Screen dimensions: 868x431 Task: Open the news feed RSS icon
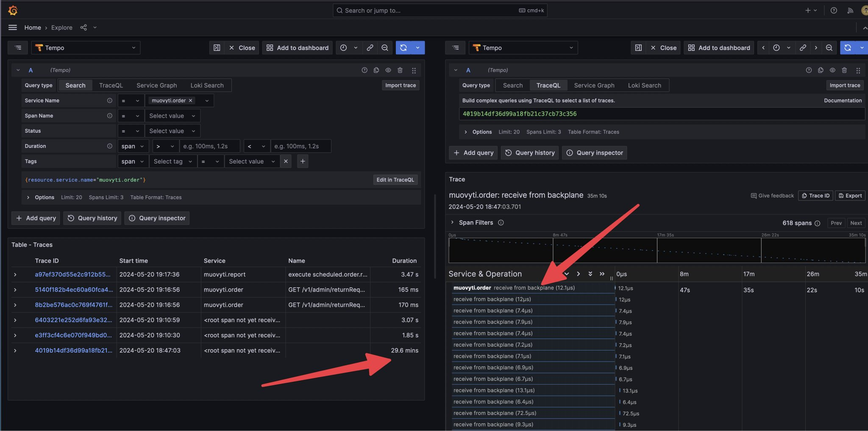(x=850, y=11)
